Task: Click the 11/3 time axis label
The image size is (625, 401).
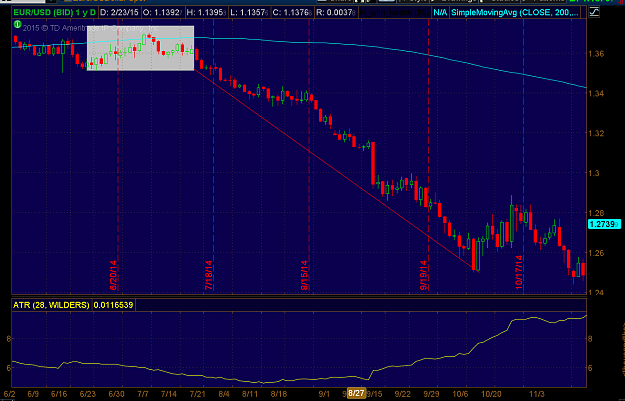Action: tap(537, 394)
